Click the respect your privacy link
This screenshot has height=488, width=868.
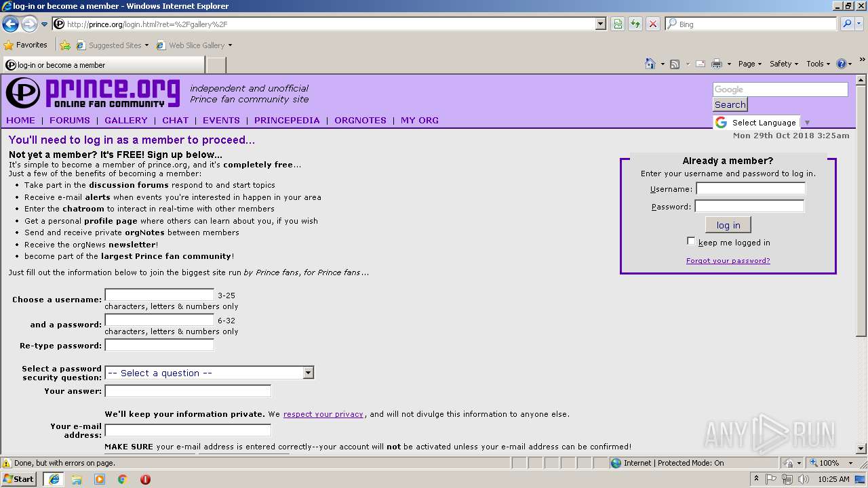coord(323,414)
